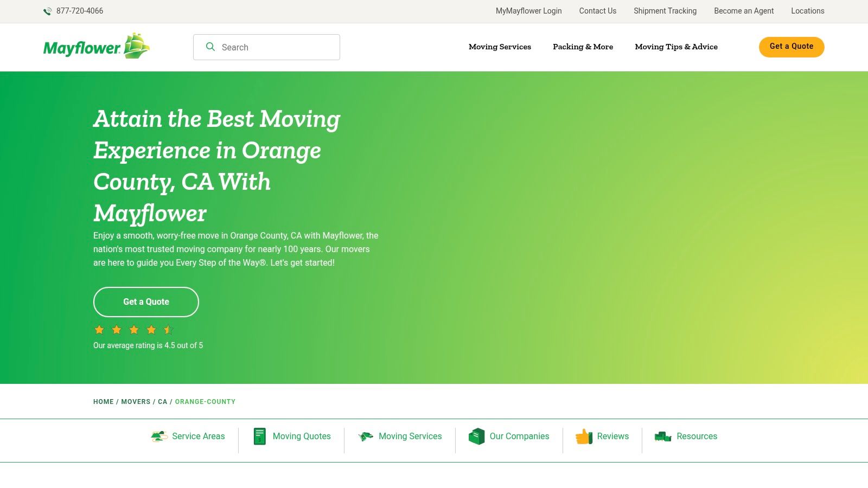
Task: Click the Service Areas map icon
Action: tap(159, 436)
